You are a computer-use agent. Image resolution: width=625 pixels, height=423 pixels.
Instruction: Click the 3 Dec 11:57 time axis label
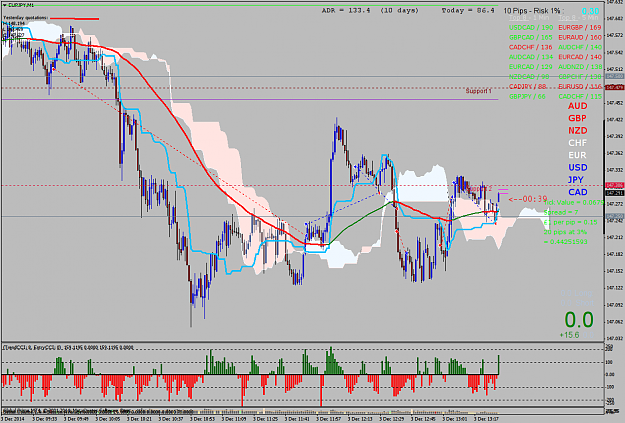tap(328, 419)
